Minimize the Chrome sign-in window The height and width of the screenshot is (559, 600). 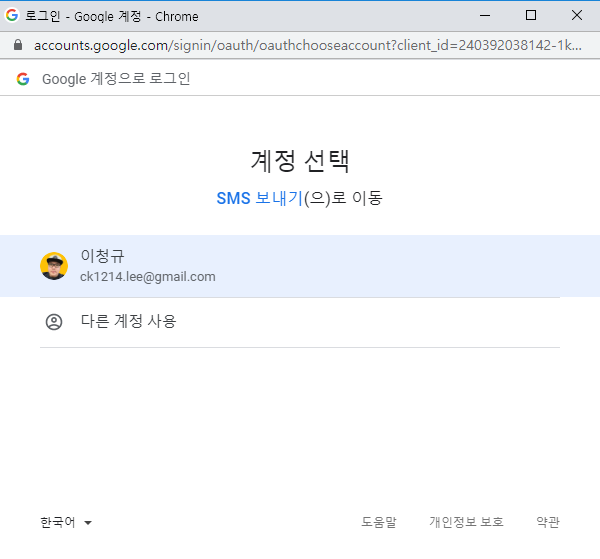485,16
